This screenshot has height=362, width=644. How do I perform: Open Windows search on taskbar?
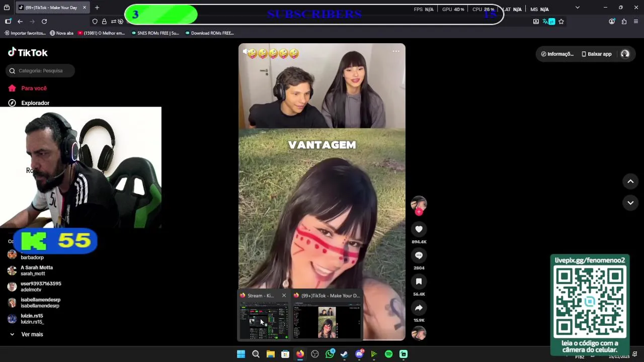[256, 354]
